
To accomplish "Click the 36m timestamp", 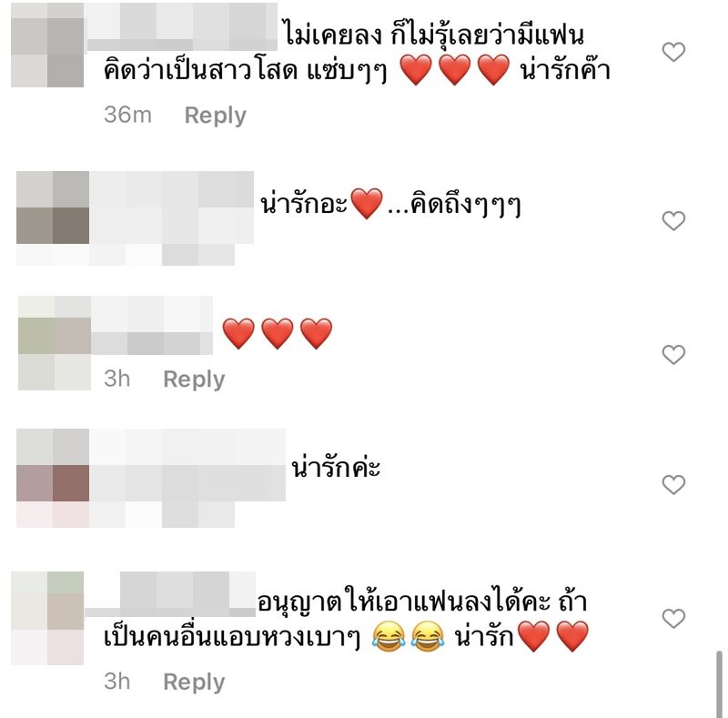I will 127,115.
